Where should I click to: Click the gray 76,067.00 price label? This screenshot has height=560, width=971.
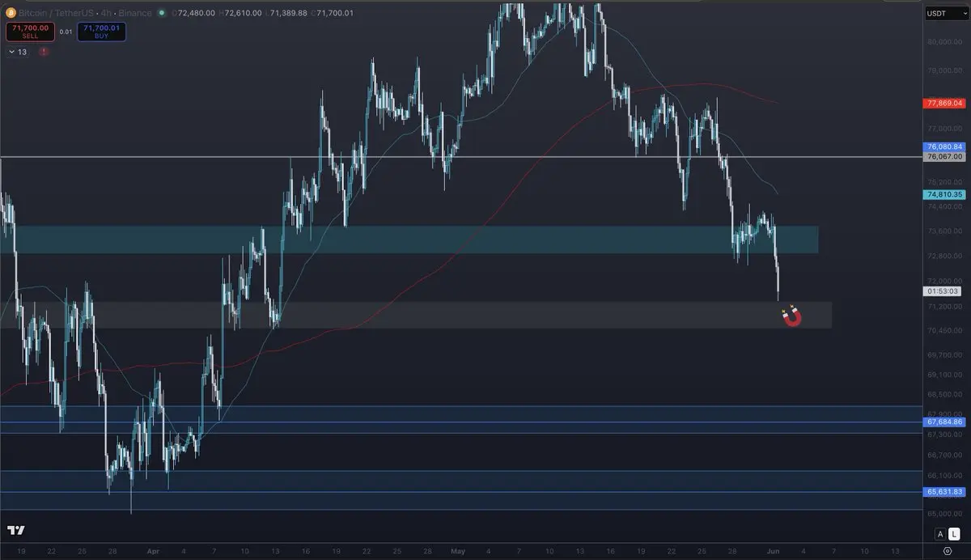coord(945,156)
